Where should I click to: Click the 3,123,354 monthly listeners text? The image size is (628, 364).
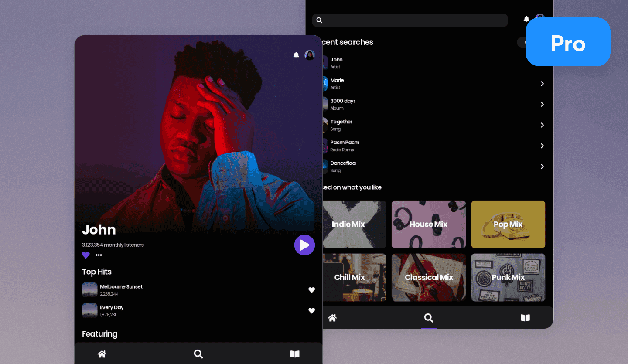pyautogui.click(x=113, y=245)
